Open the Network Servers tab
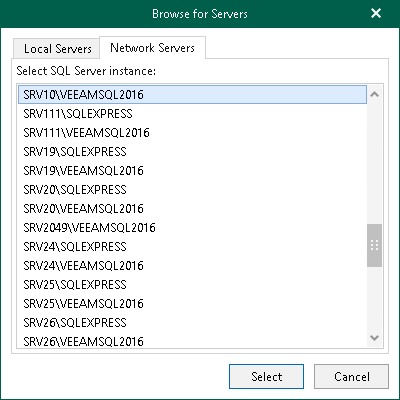The height and width of the screenshot is (400, 400). pyautogui.click(x=152, y=48)
